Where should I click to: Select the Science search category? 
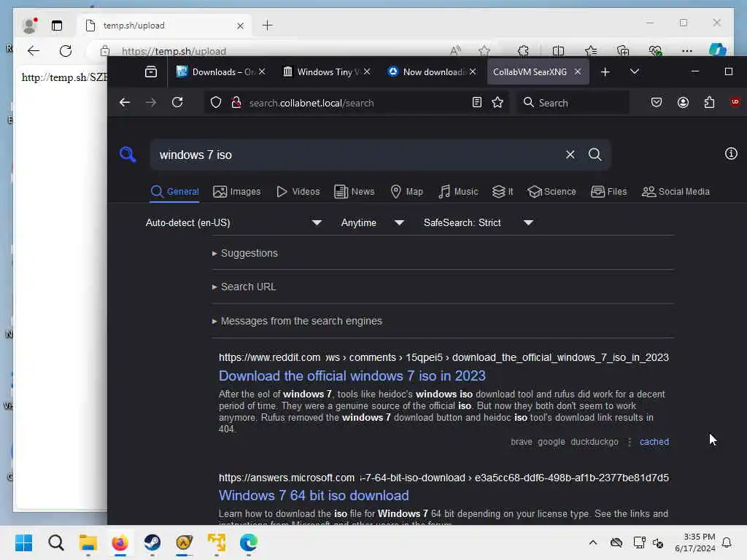(551, 192)
